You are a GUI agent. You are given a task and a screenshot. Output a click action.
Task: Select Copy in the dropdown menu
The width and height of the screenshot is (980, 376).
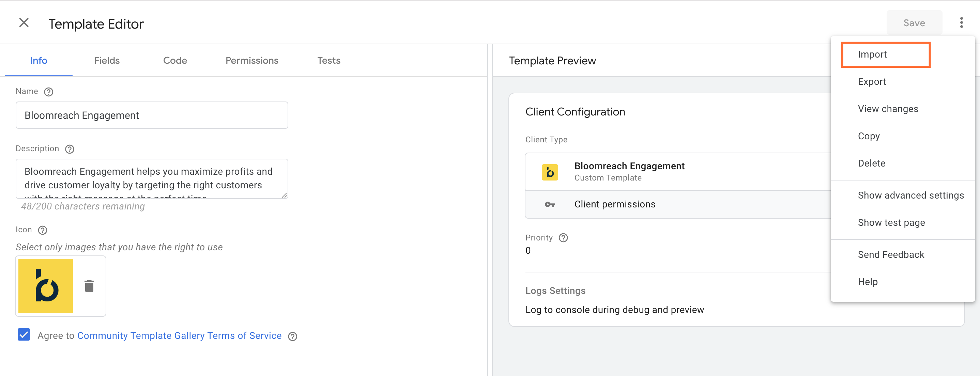tap(903, 136)
